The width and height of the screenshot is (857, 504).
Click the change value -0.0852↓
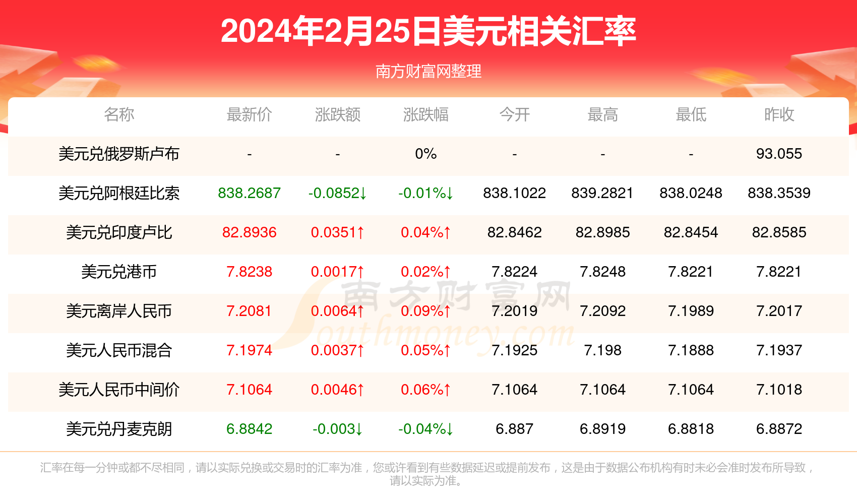338,194
